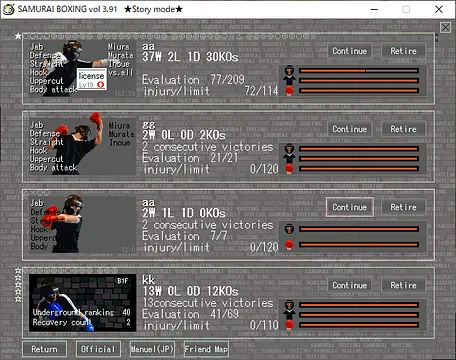Click injury/limit 72/114 value

pos(261,91)
